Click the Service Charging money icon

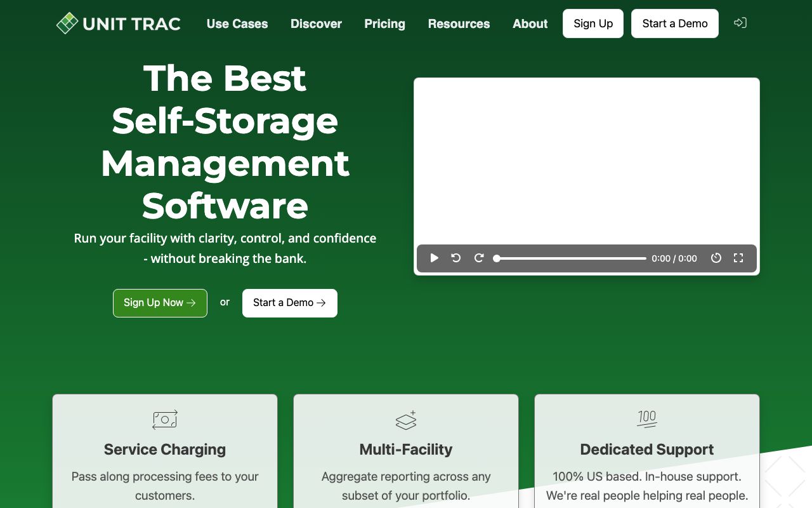click(165, 420)
